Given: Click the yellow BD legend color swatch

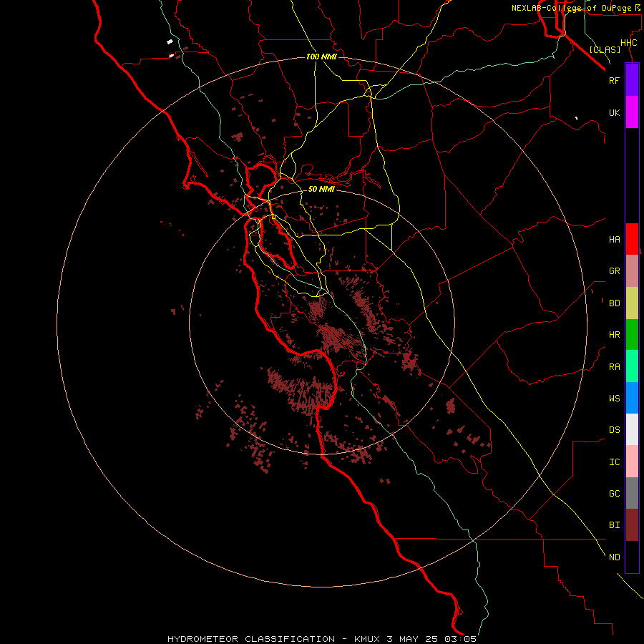Looking at the screenshot, I should pyautogui.click(x=632, y=303).
